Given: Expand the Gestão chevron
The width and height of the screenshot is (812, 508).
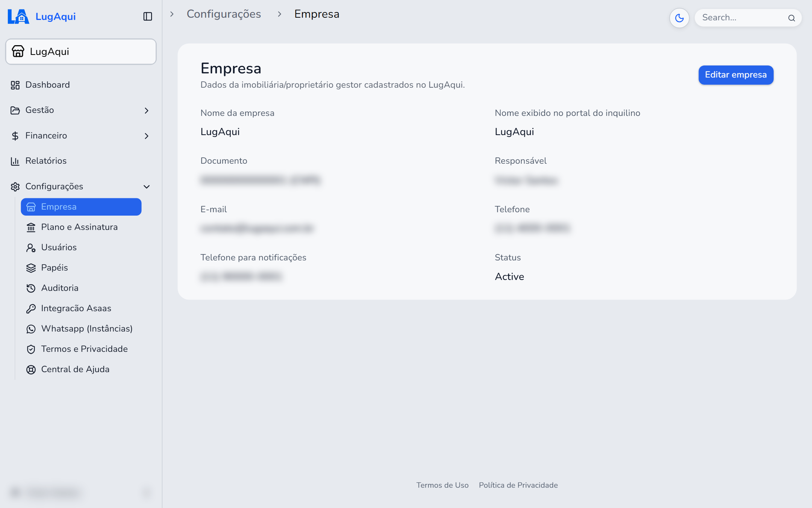Looking at the screenshot, I should [x=147, y=110].
